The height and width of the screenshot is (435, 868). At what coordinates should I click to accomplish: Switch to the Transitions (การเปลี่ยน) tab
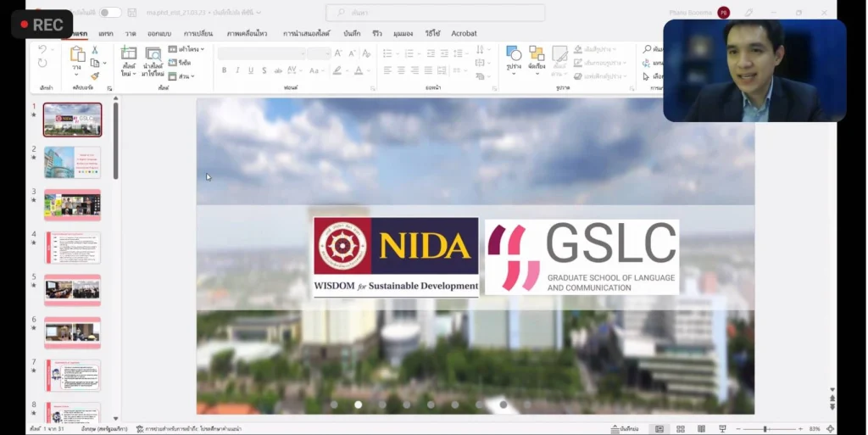[198, 34]
